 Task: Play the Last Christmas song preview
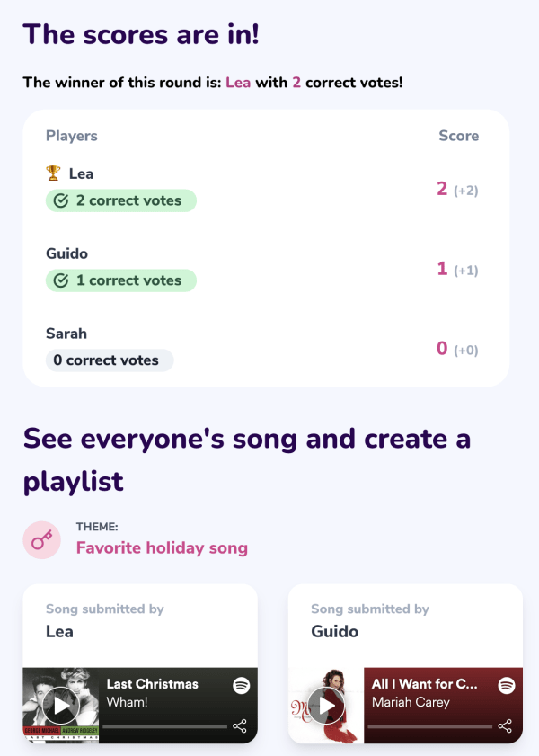[x=61, y=706]
